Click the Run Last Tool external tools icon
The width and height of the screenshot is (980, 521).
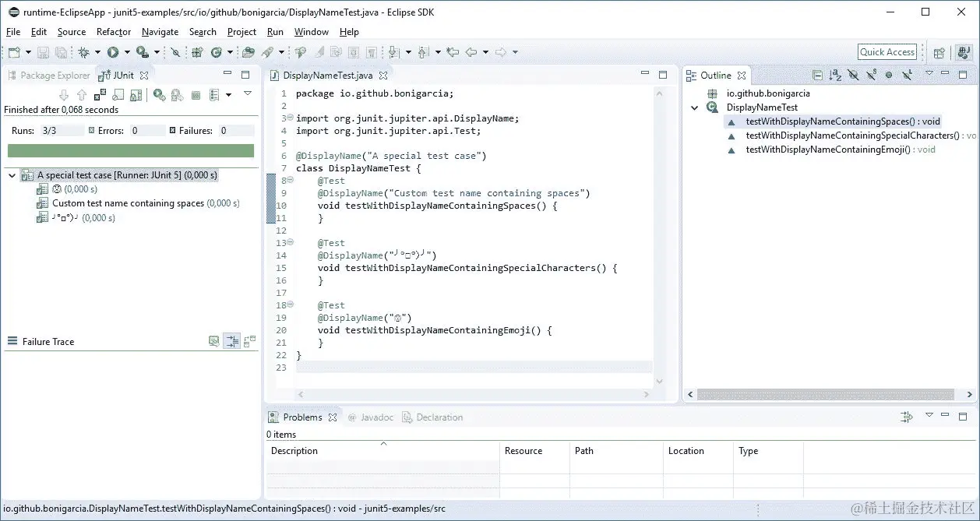[x=142, y=52]
